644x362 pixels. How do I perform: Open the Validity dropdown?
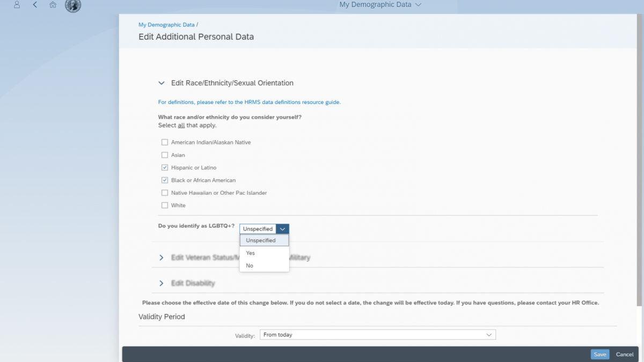click(x=488, y=334)
